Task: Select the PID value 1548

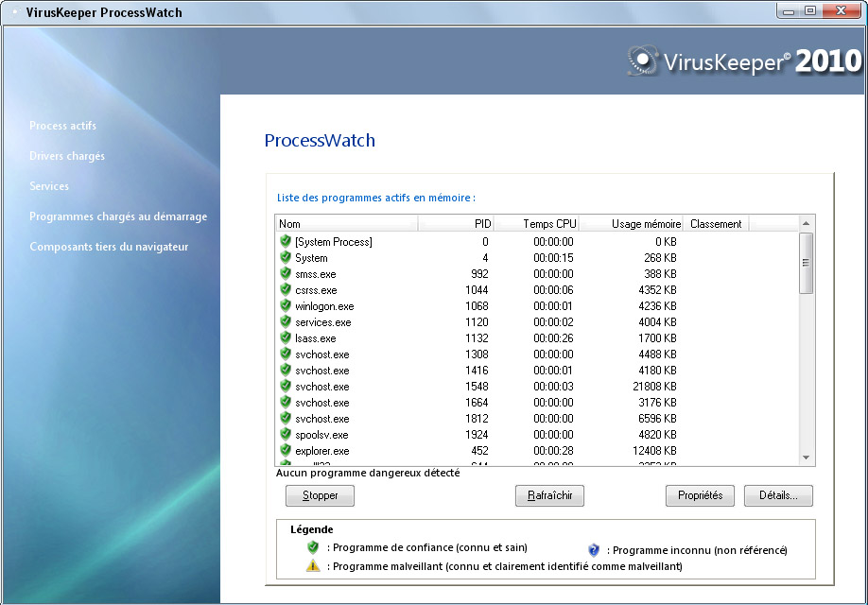Action: (477, 387)
